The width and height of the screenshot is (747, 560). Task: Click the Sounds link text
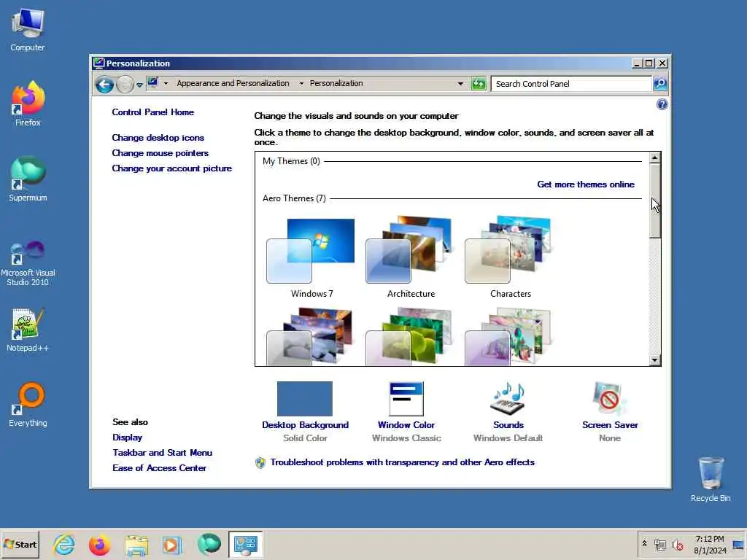[x=508, y=425]
